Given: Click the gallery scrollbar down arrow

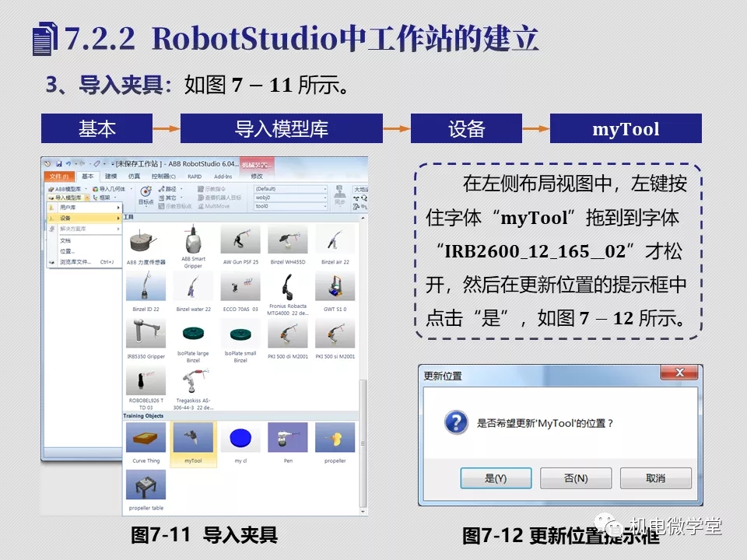Looking at the screenshot, I should [x=363, y=512].
